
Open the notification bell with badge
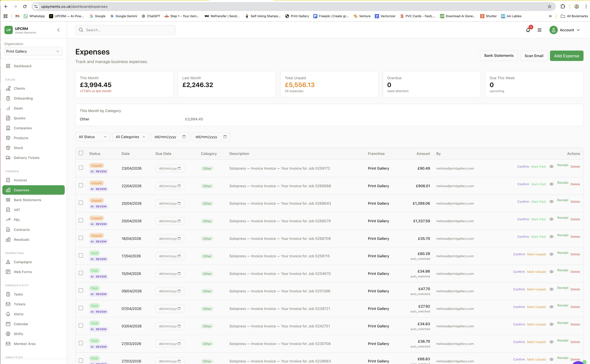coord(528,30)
